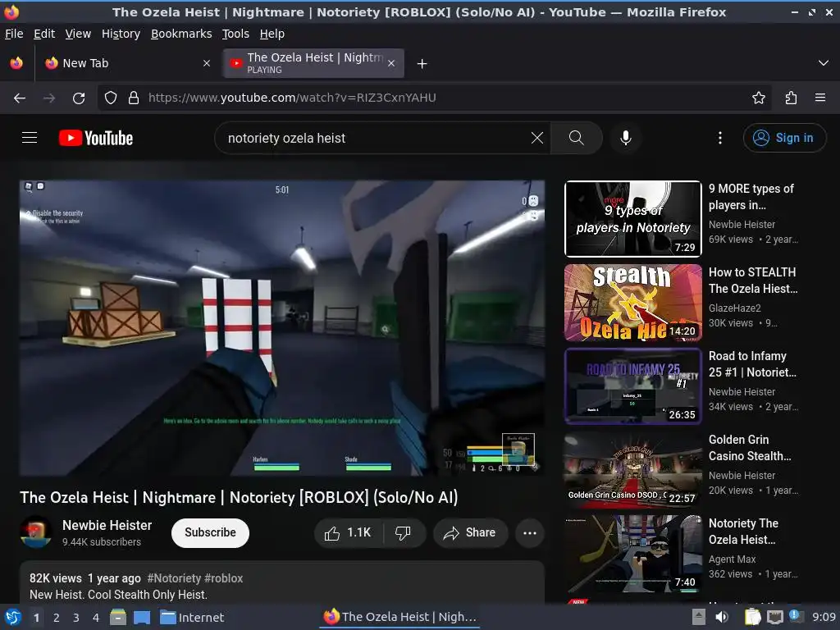Screen dimensions: 840x630
Task: Clear the search query with X icon
Action: click(x=536, y=138)
